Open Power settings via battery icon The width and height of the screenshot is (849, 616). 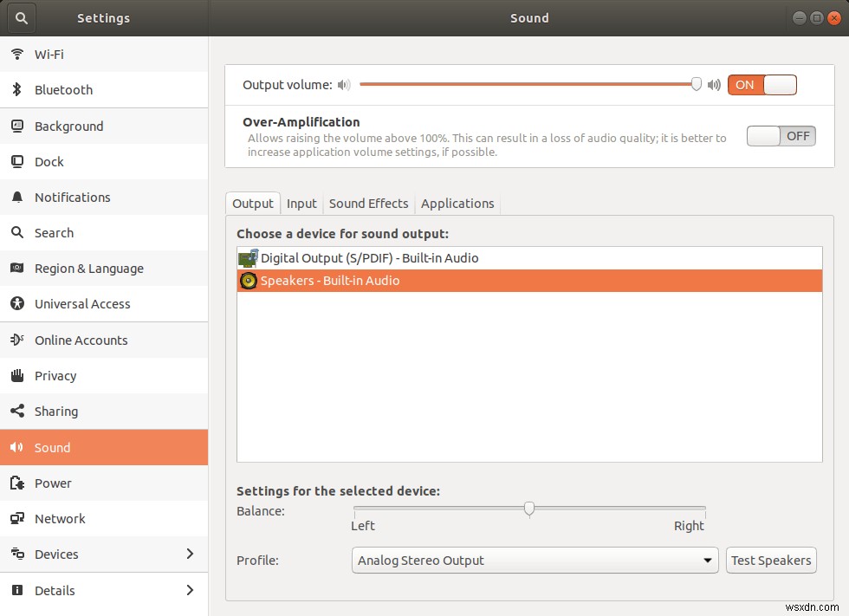click(x=18, y=483)
